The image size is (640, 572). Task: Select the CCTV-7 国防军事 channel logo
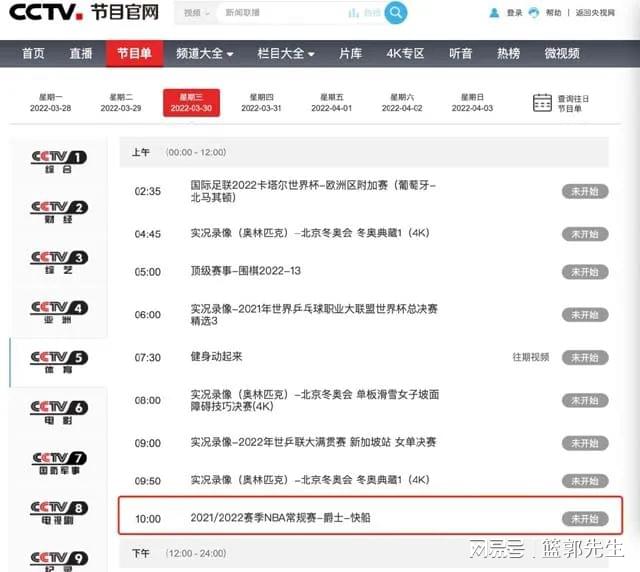click(58, 463)
